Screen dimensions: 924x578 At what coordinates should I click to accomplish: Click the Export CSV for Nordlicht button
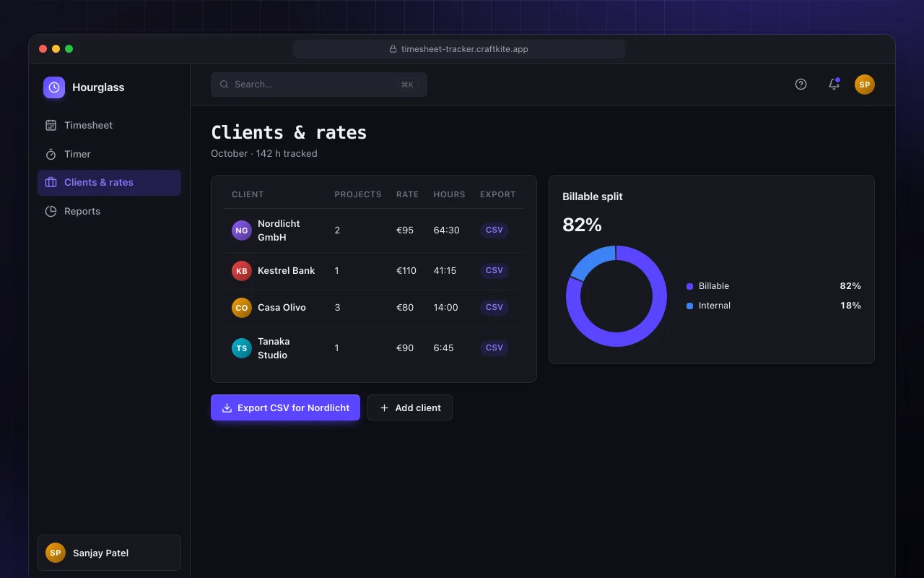pos(285,407)
